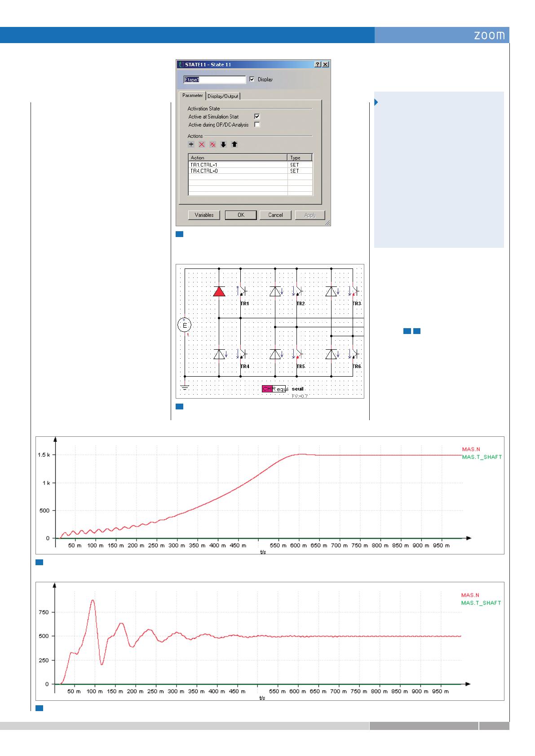Image resolution: width=535 pixels, height=756 pixels.
Task: Click the Requi label in the schematic
Action: 280,389
